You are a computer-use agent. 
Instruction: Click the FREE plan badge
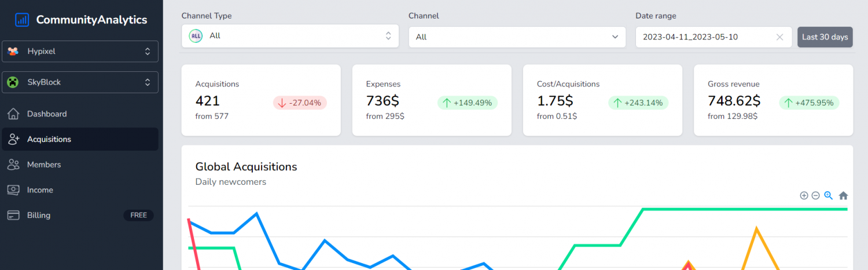(x=138, y=215)
